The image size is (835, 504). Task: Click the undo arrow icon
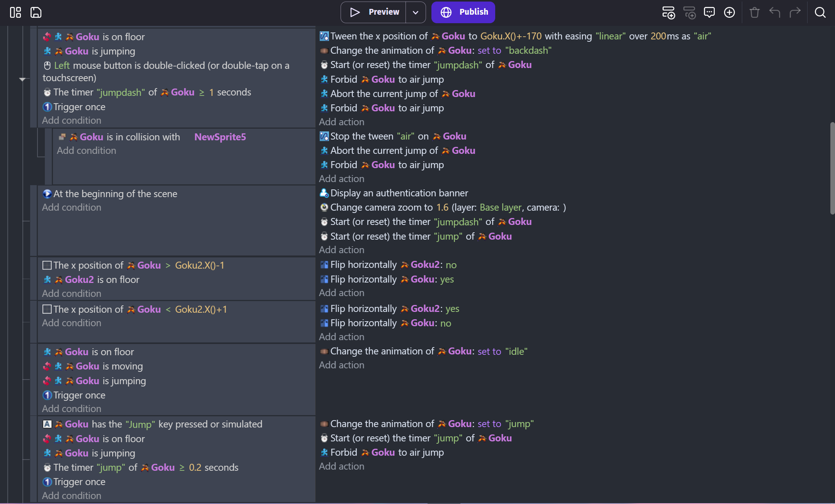[775, 12]
